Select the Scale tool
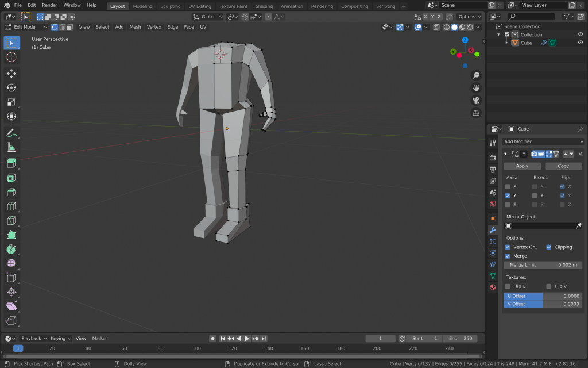 tap(11, 102)
